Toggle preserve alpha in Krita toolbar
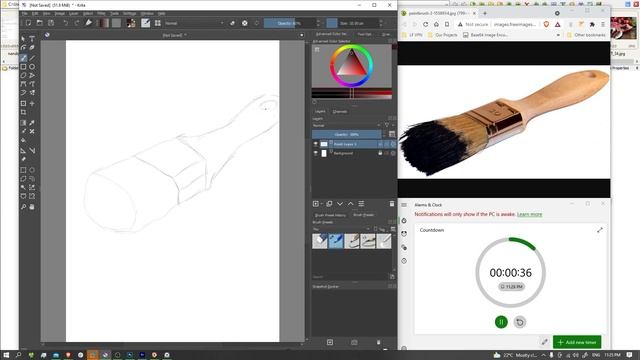Image resolution: width=640 pixels, height=360 pixels. point(244,23)
